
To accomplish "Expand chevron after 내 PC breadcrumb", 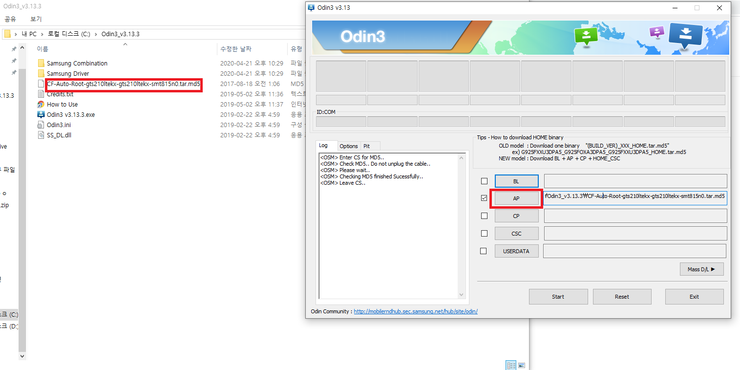I will pyautogui.click(x=42, y=34).
